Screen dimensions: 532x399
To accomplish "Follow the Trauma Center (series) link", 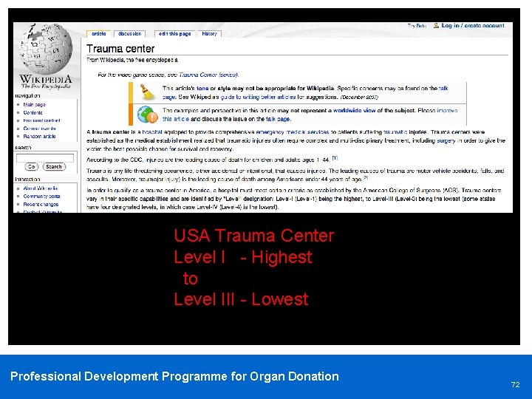I will [208, 75].
